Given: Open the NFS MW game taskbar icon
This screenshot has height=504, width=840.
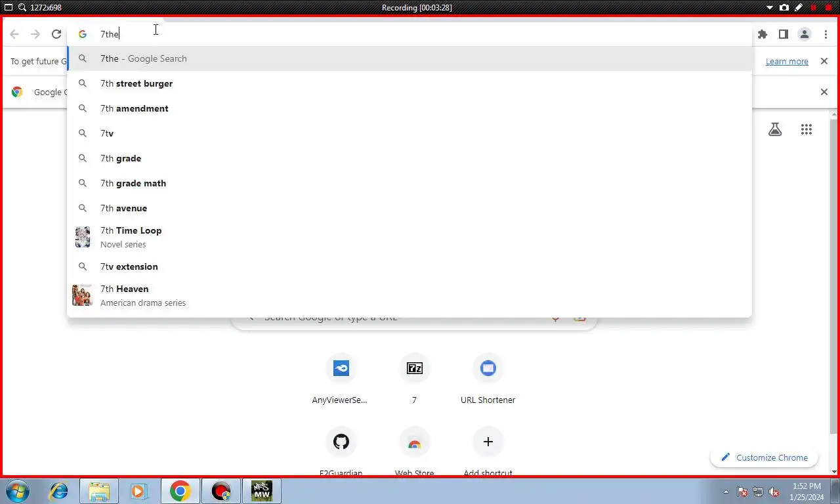Looking at the screenshot, I should tap(262, 491).
